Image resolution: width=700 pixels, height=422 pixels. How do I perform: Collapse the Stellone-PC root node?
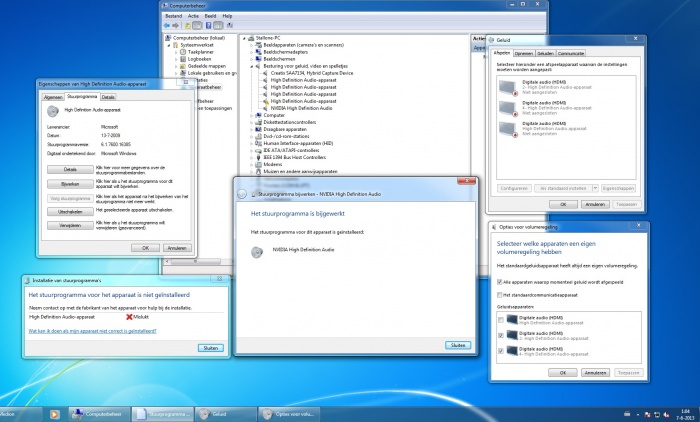tap(244, 38)
